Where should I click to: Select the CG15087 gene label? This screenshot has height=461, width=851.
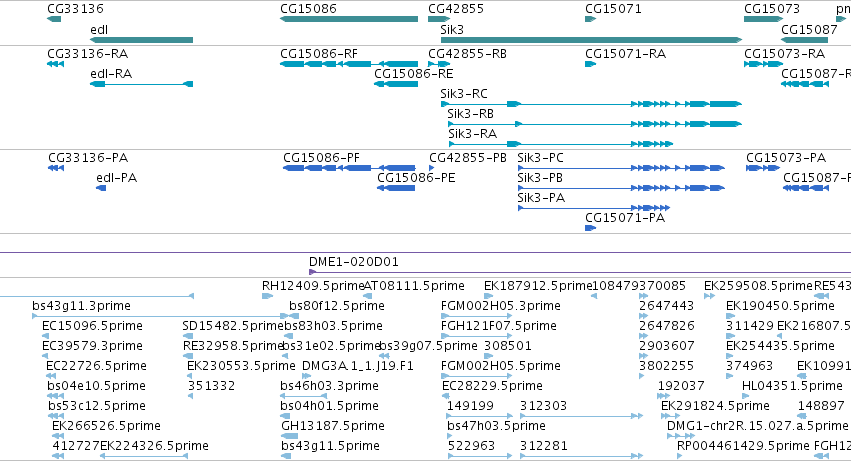click(x=809, y=29)
